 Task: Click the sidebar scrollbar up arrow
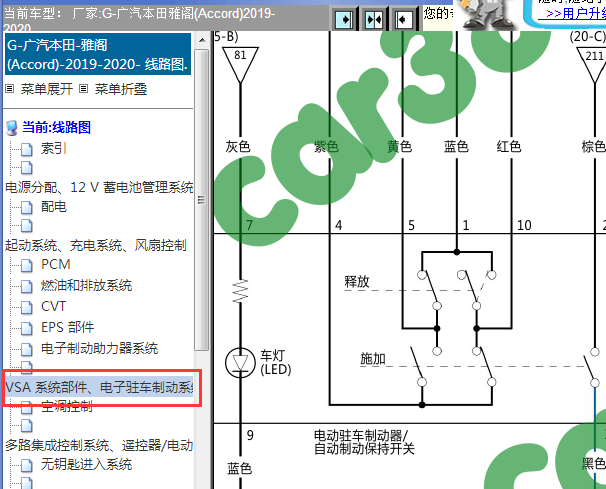[x=202, y=40]
